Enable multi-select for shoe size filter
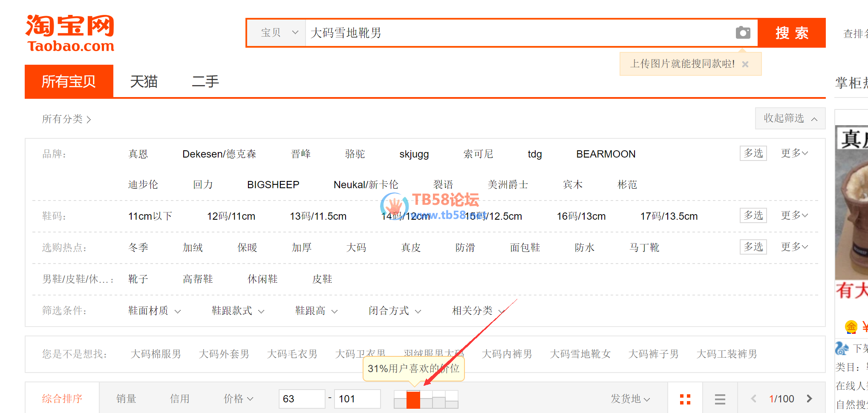Viewport: 868px width, 413px height. (x=753, y=215)
